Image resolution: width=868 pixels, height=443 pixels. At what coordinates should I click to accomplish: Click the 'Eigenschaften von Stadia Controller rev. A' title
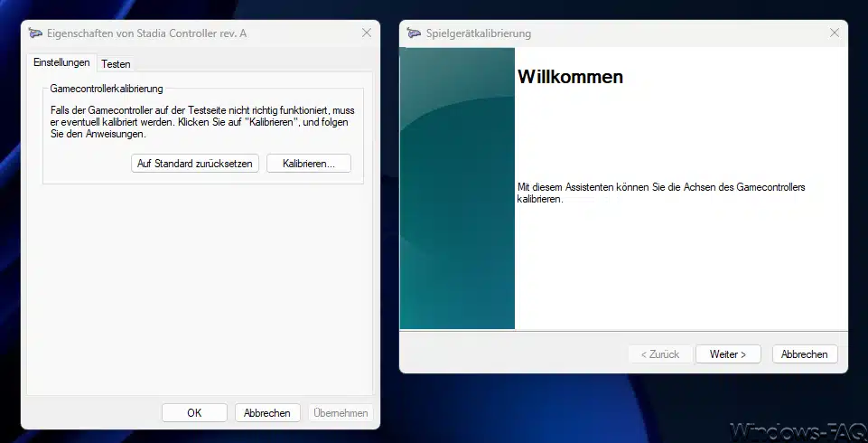click(x=146, y=33)
